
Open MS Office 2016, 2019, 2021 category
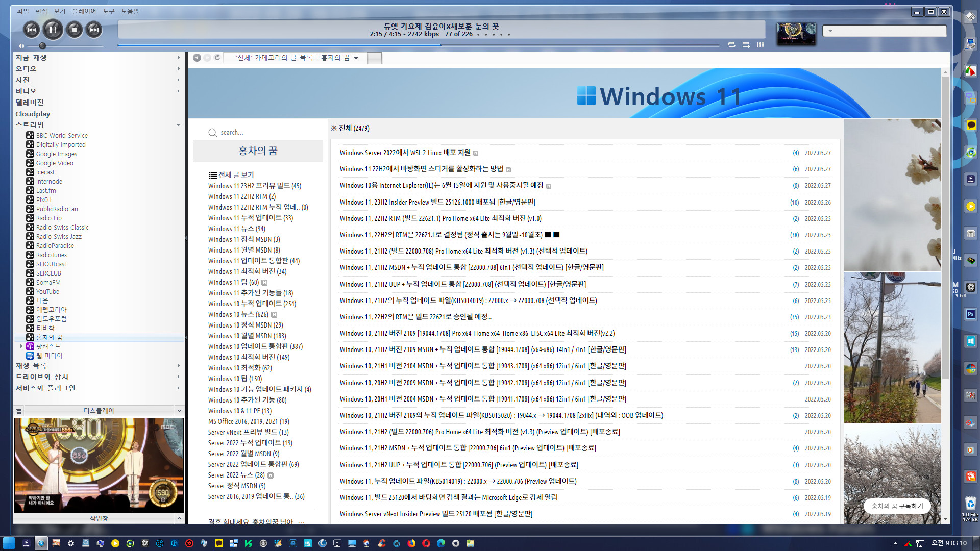(249, 421)
